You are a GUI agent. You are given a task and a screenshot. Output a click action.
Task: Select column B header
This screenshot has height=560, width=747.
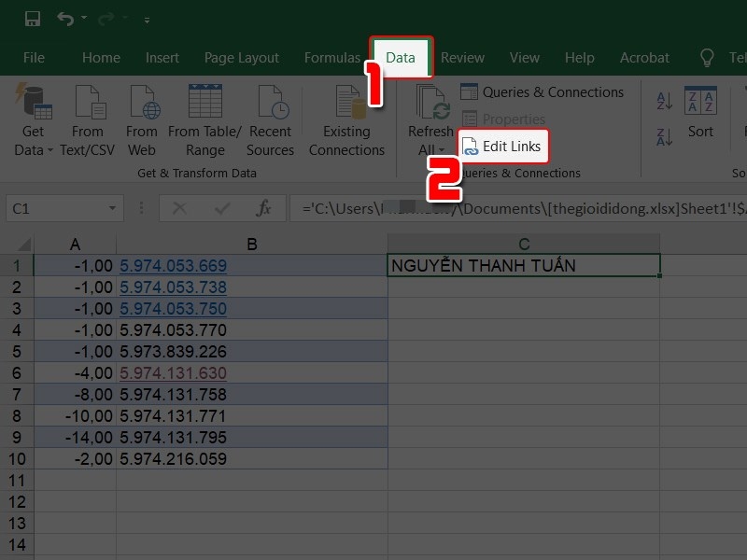pos(252,244)
